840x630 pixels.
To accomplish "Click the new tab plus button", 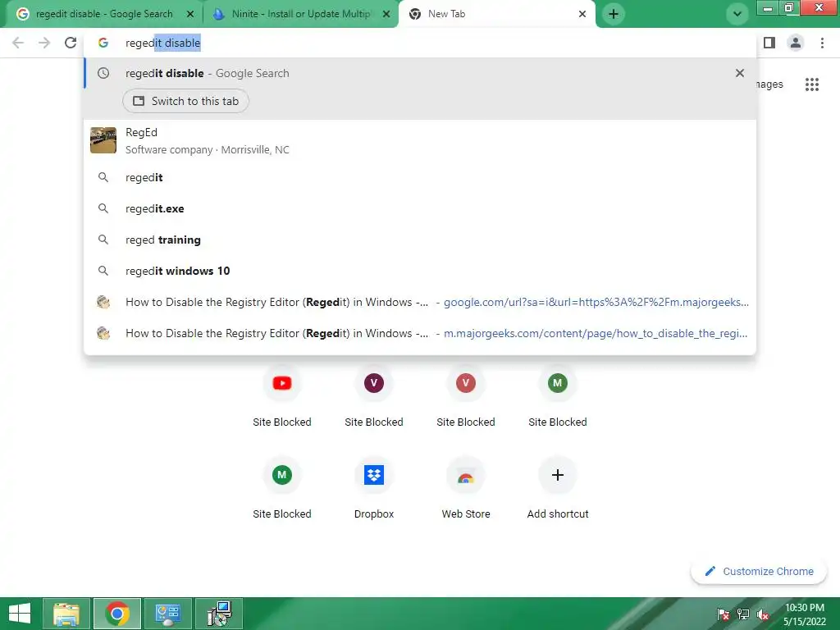I will 614,14.
